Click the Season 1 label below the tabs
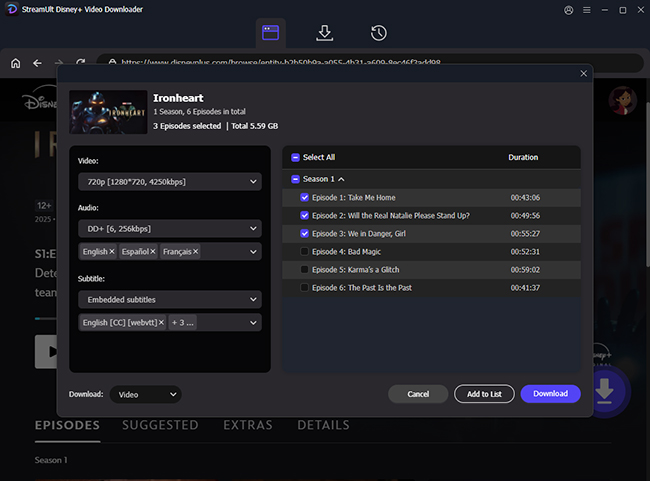The height and width of the screenshot is (481, 650). click(x=51, y=460)
